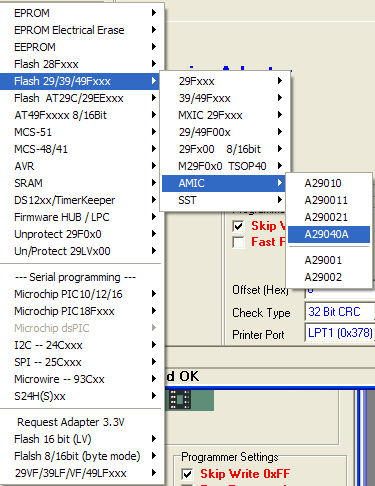Viewport: 375px width, 486px height.
Task: Select Flash 29/39/49Fxxx menu entry
Action: coord(80,81)
